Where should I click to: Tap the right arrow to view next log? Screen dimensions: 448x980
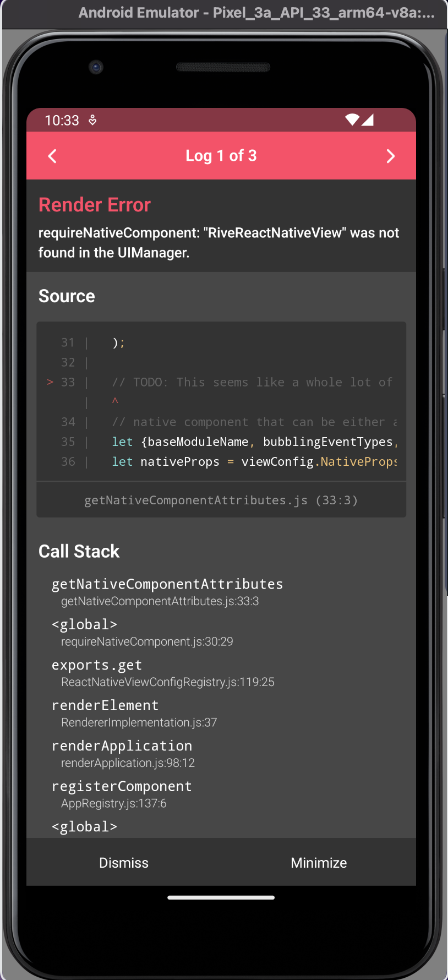[x=391, y=156]
